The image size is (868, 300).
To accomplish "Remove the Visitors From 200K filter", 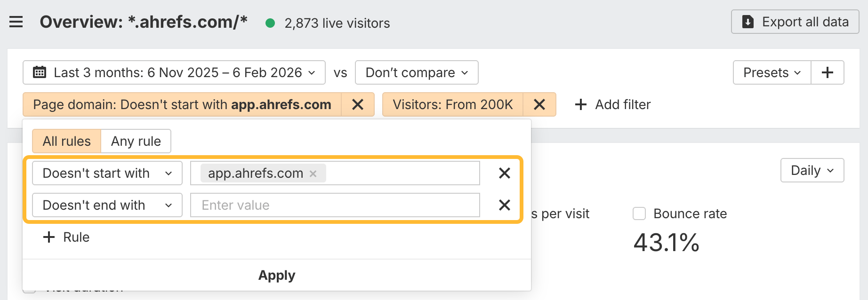I will point(539,104).
